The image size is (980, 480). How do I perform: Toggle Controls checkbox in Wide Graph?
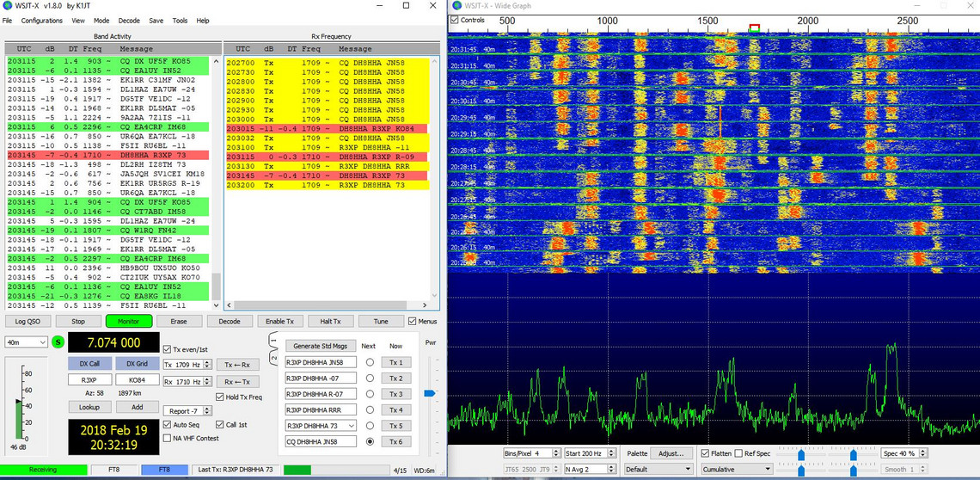[x=455, y=20]
